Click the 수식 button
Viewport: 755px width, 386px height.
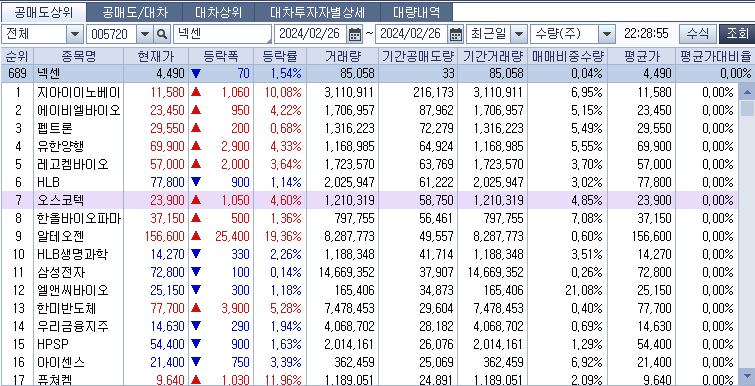697,34
